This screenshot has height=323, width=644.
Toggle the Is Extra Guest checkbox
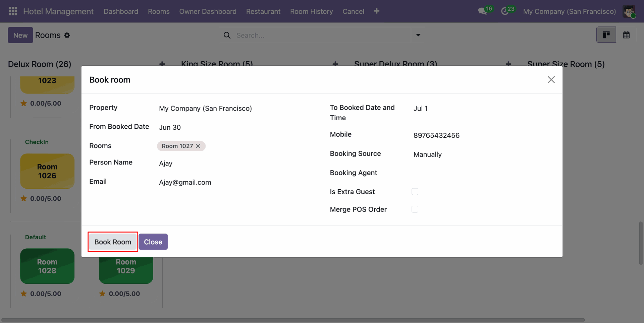(415, 192)
